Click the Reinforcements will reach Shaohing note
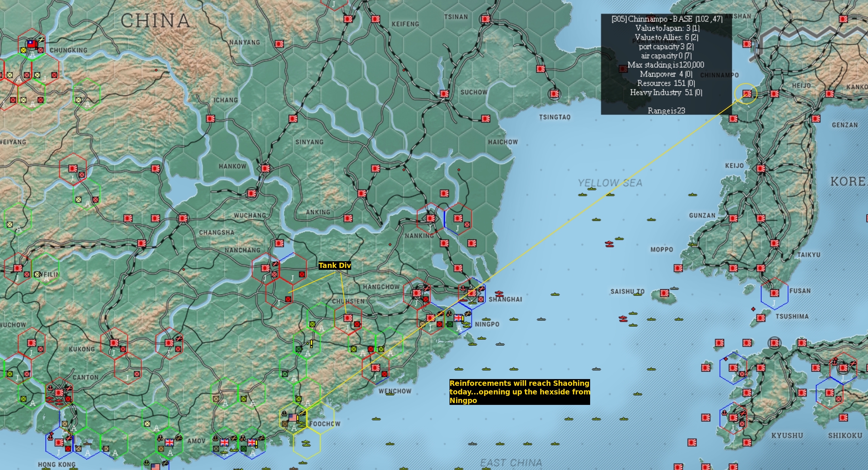The width and height of the screenshot is (868, 470). click(519, 392)
